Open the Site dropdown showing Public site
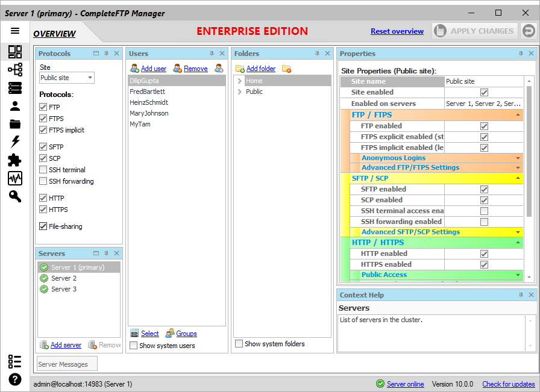The width and height of the screenshot is (540, 392). [x=66, y=77]
